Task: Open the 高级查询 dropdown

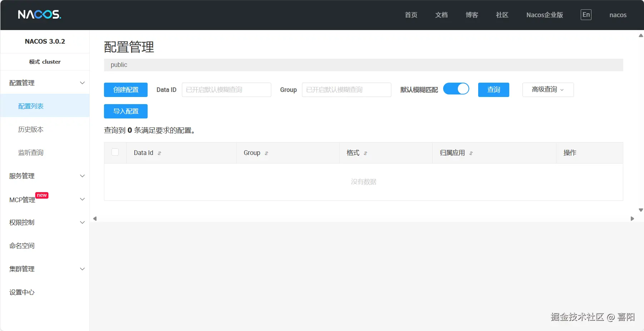Action: [x=548, y=89]
